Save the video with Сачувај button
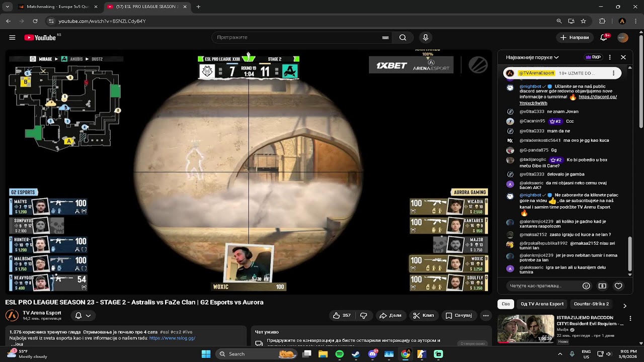Screen dimensions: 644x362 click(x=459, y=315)
